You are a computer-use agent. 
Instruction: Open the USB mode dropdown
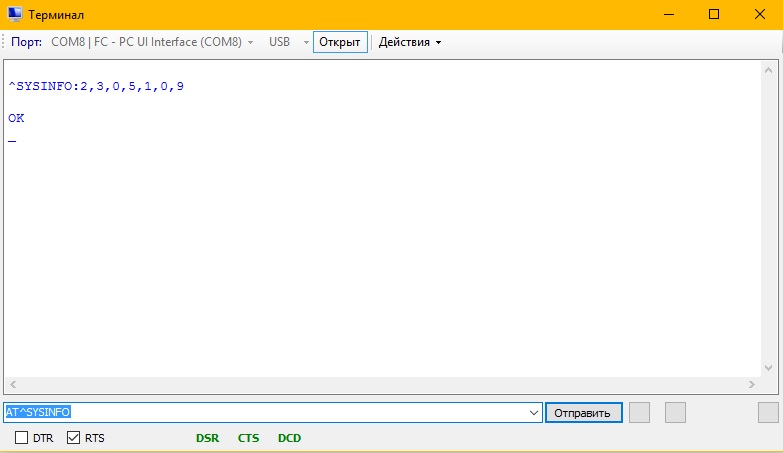[x=288, y=42]
